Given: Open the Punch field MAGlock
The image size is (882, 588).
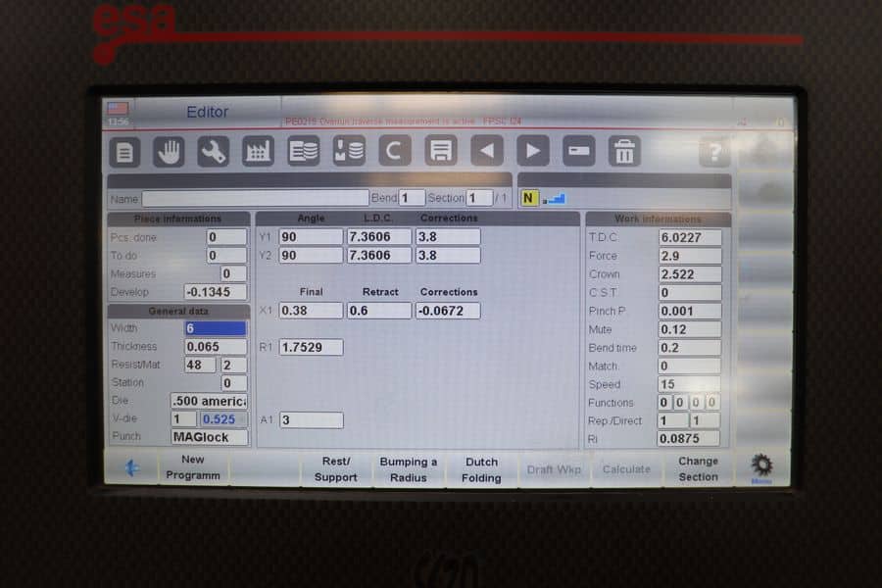Looking at the screenshot, I should pyautogui.click(x=209, y=437).
